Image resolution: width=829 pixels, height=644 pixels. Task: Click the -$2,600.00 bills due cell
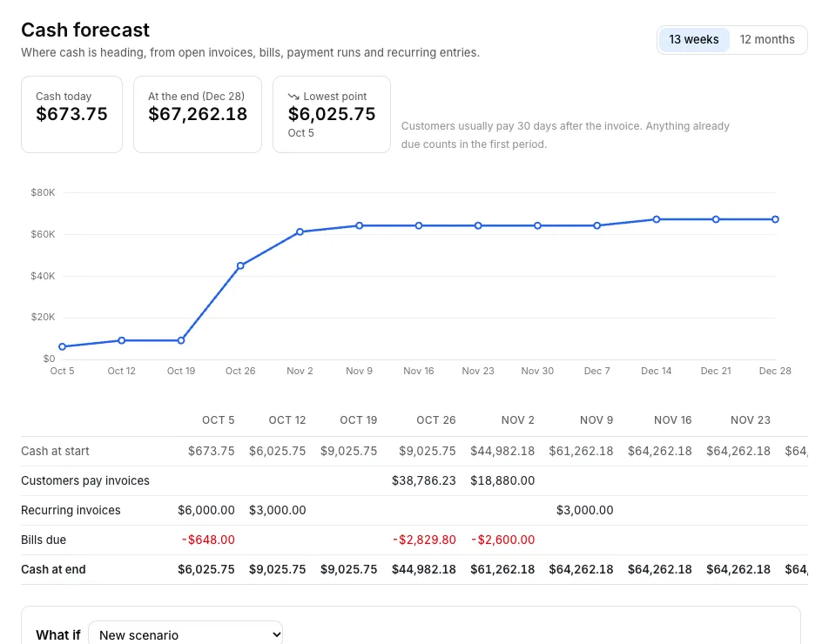[x=503, y=540]
